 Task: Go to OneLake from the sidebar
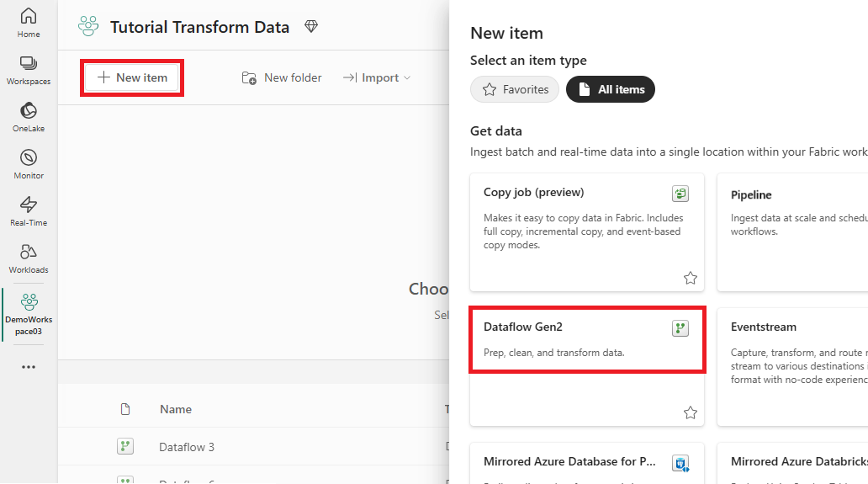(29, 117)
